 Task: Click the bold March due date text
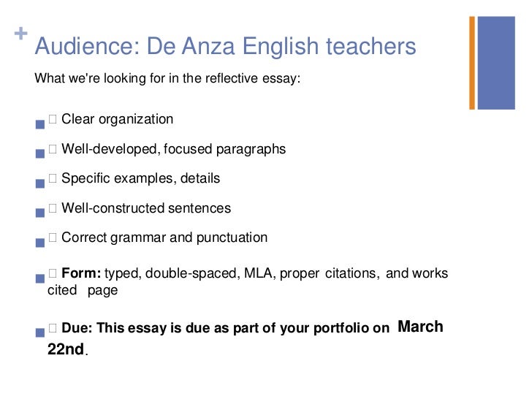420,327
